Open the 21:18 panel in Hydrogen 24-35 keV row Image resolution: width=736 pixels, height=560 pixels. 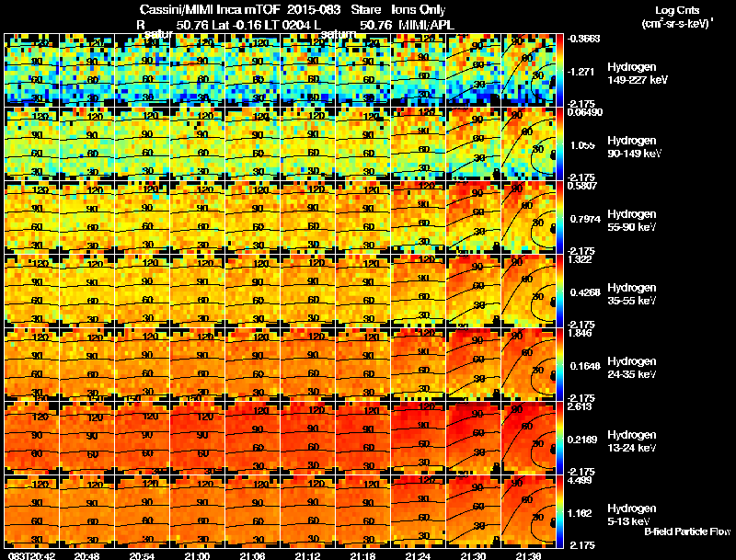(x=362, y=364)
